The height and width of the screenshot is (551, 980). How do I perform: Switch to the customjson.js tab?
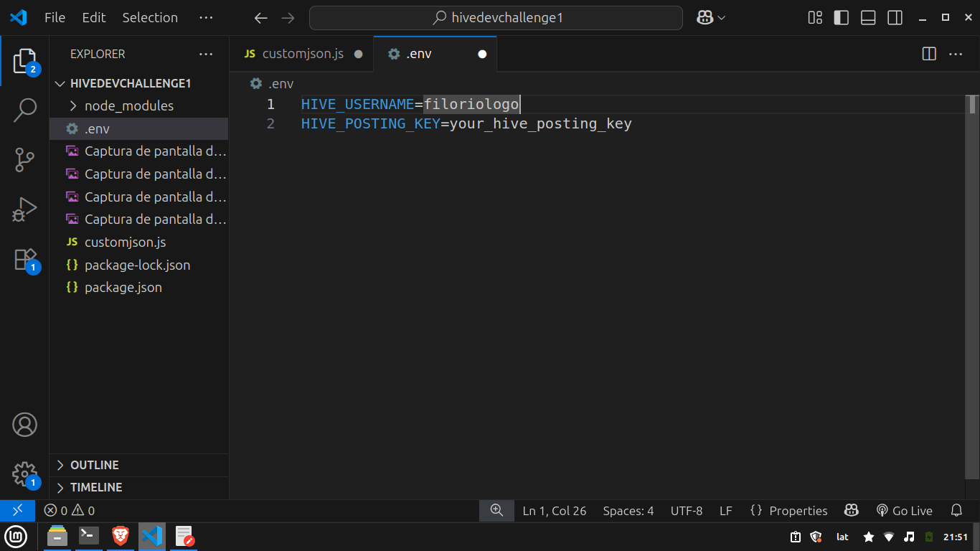(302, 54)
